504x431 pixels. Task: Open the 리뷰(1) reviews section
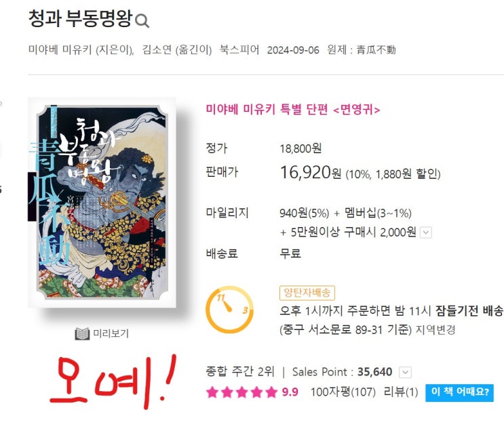point(401,392)
